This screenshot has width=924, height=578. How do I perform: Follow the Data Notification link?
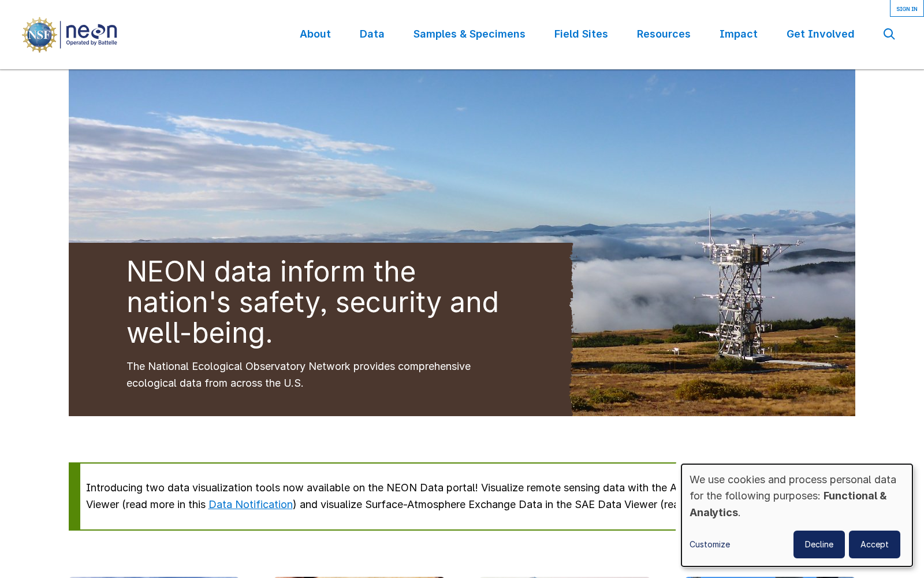[x=251, y=505]
